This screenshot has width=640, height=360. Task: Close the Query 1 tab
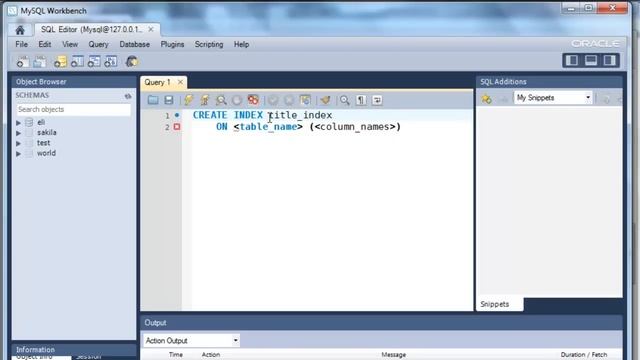coord(180,82)
